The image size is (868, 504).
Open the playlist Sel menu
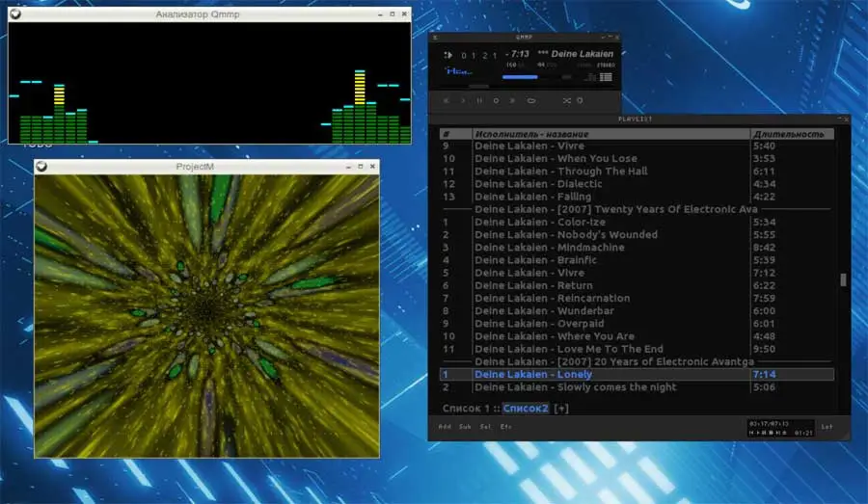click(486, 426)
